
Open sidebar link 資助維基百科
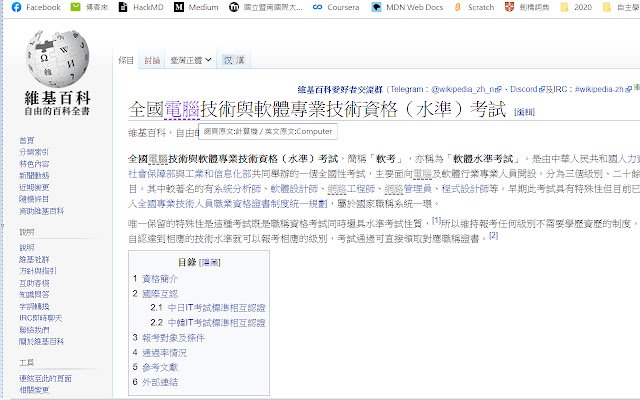point(42,211)
